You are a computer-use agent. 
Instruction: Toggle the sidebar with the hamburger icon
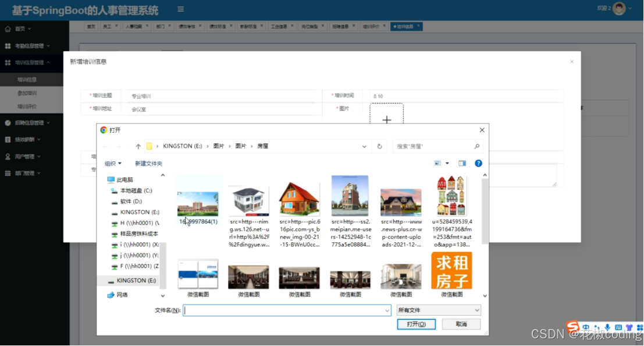(180, 9)
